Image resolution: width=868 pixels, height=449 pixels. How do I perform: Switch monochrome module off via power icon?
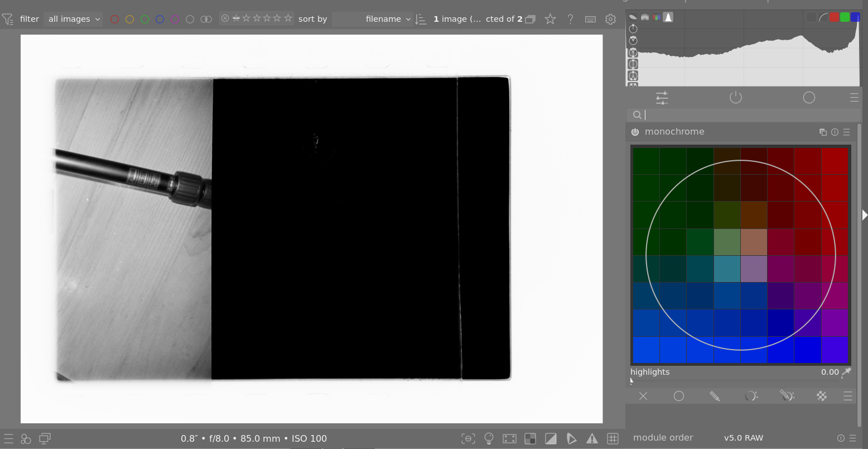(x=635, y=132)
